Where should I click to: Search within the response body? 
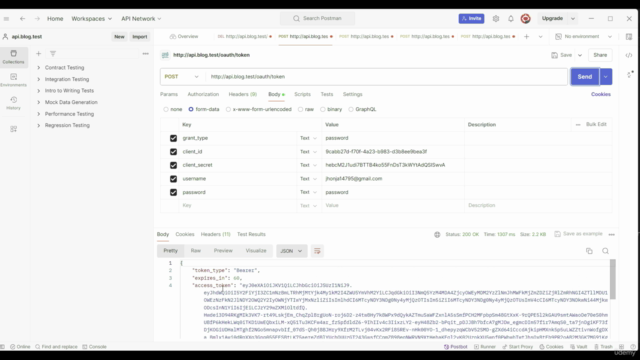605,251
